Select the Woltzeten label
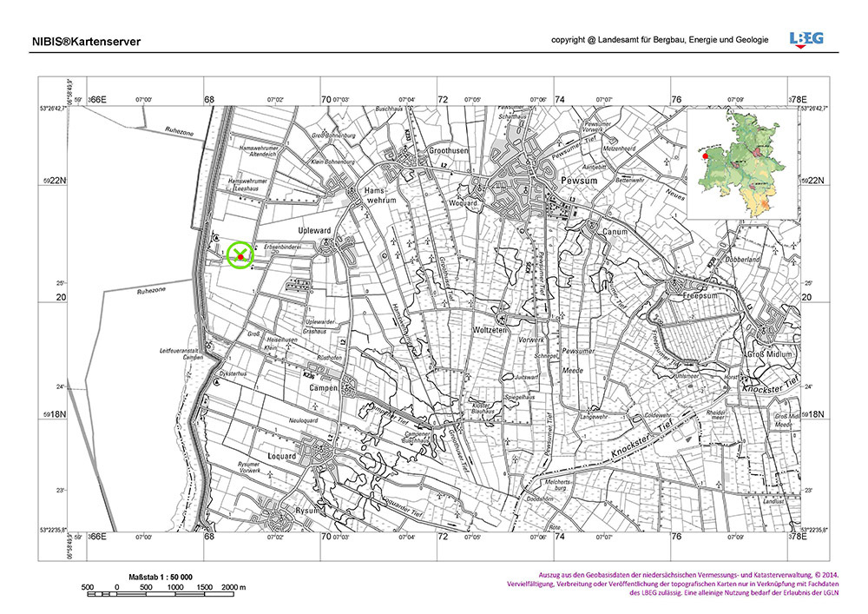 490,330
